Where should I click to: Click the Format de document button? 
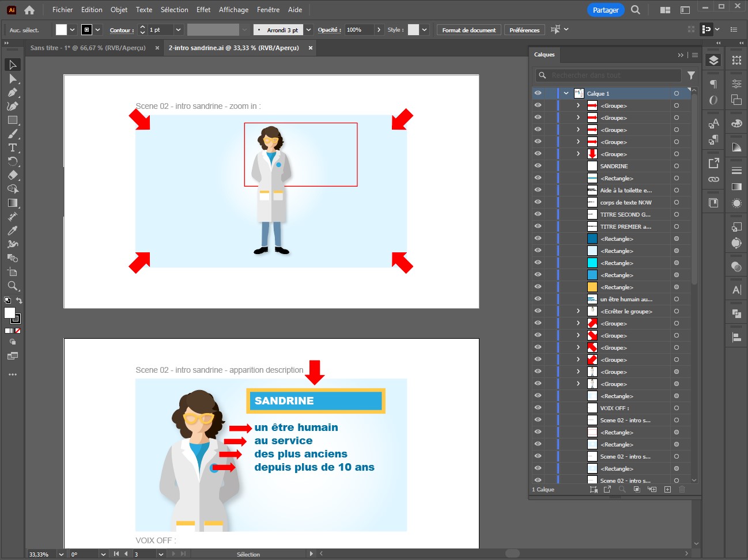point(469,30)
